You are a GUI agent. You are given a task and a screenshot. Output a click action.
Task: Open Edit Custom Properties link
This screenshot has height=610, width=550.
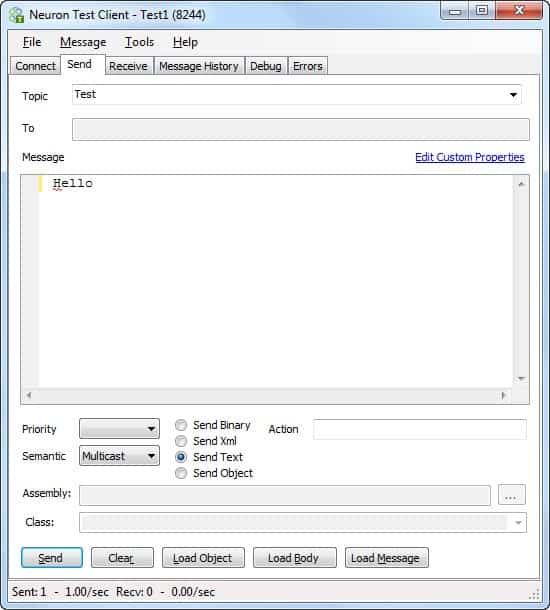pyautogui.click(x=469, y=157)
